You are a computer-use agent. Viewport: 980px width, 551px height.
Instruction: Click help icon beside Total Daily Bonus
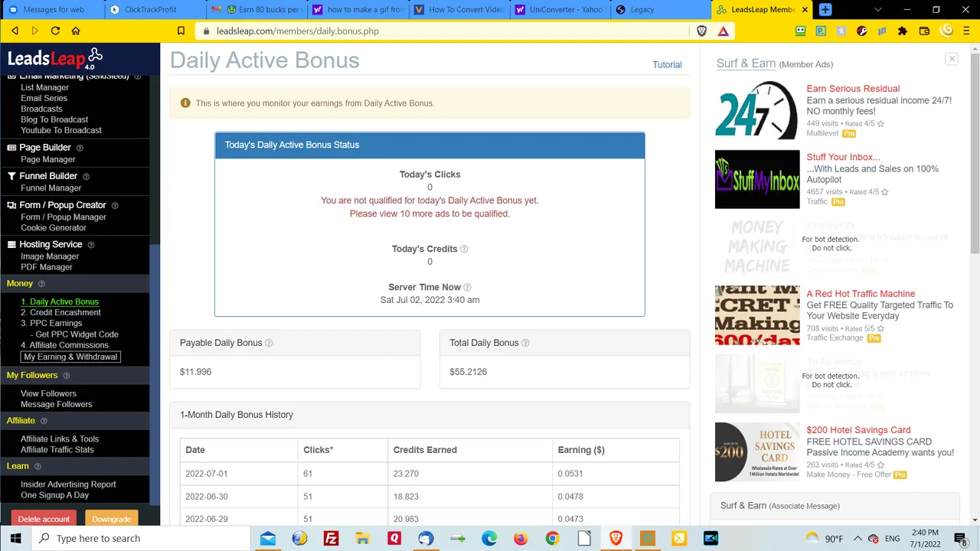(x=525, y=343)
